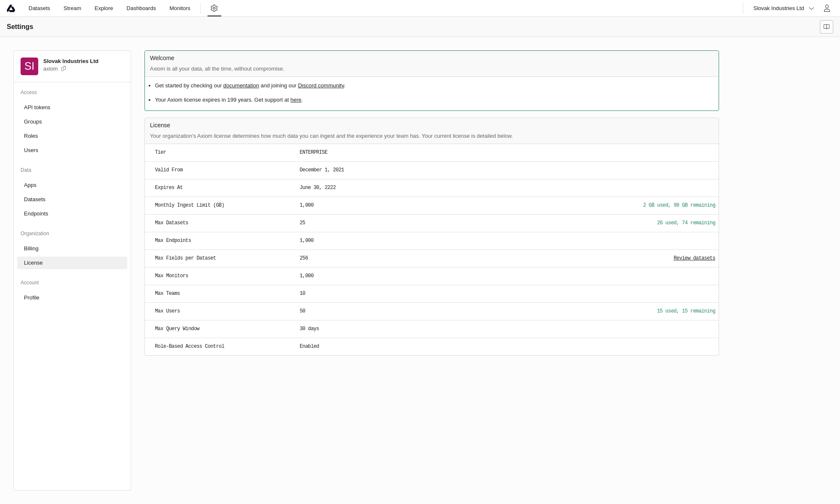Click the SI organization avatar

coord(29,66)
